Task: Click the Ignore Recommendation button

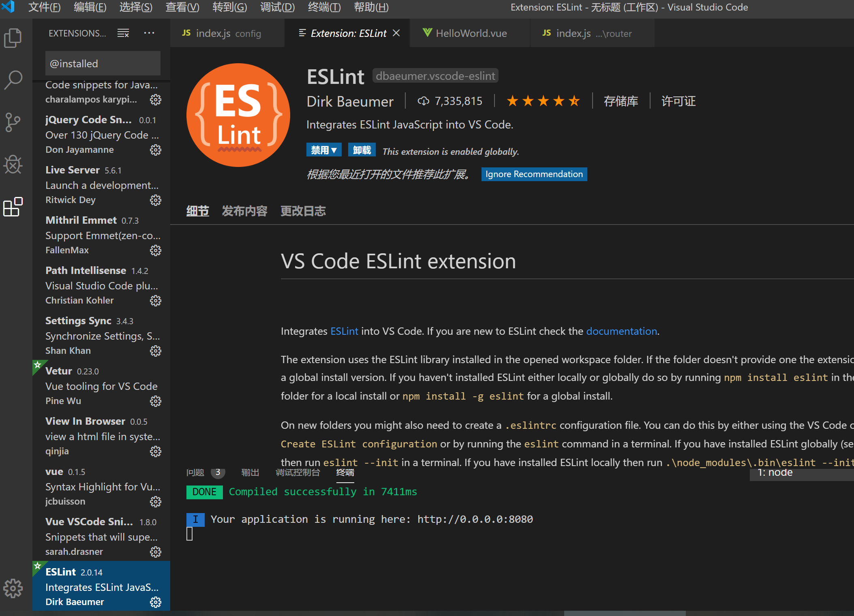Action: coord(534,174)
